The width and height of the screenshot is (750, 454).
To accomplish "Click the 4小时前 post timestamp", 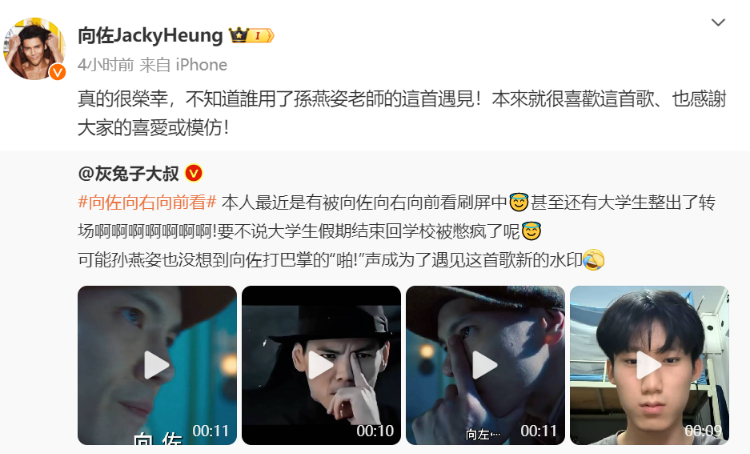I will (x=106, y=65).
